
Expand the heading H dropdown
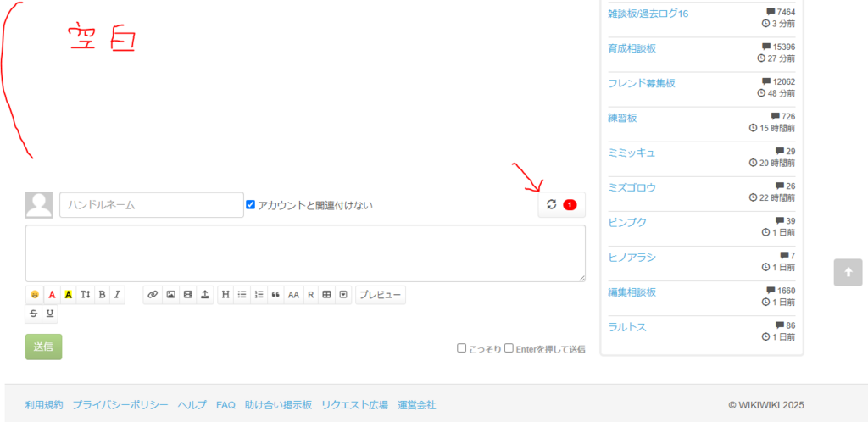225,295
